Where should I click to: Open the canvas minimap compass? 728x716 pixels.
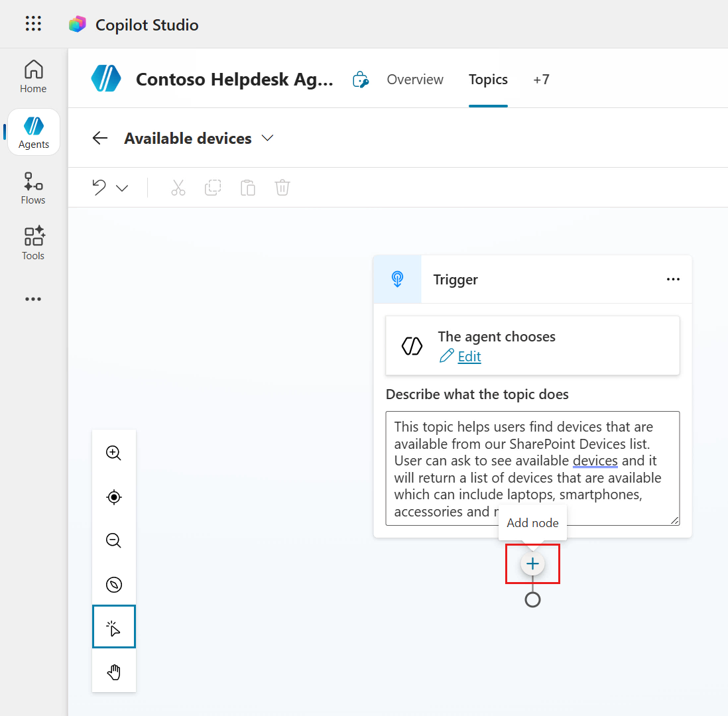(114, 584)
